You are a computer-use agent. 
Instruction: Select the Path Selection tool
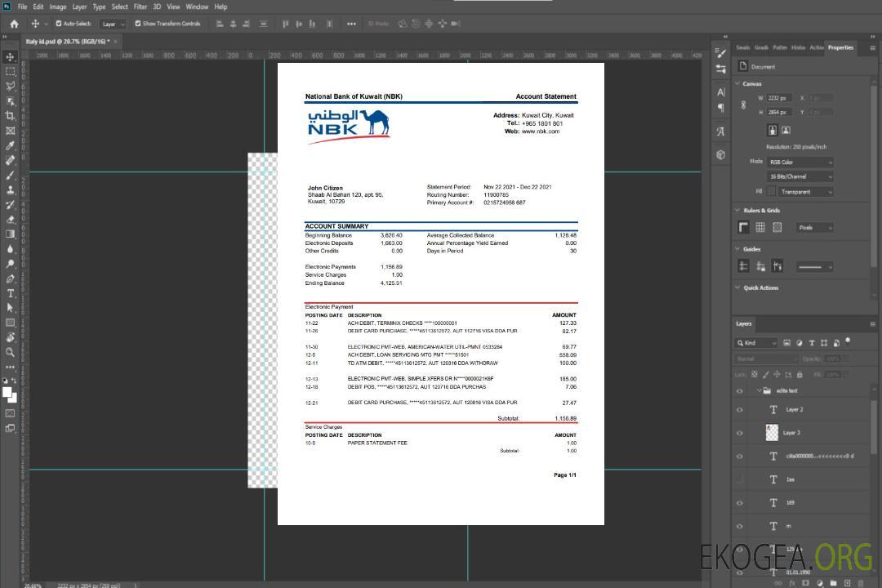point(10,308)
